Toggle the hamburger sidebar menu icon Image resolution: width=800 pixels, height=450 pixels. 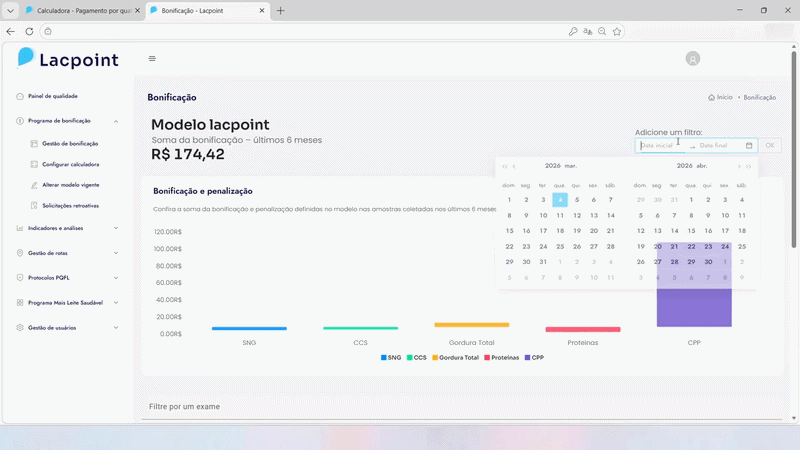(x=152, y=59)
